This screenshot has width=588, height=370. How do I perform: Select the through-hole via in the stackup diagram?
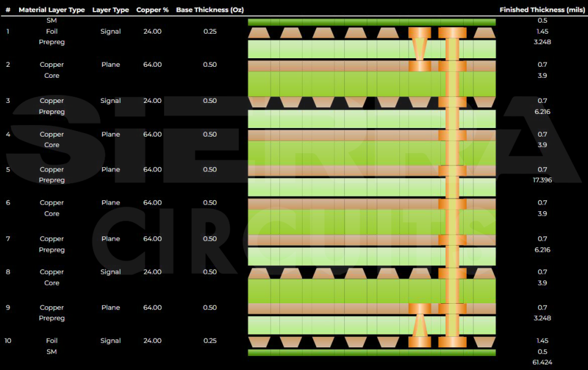[451, 184]
